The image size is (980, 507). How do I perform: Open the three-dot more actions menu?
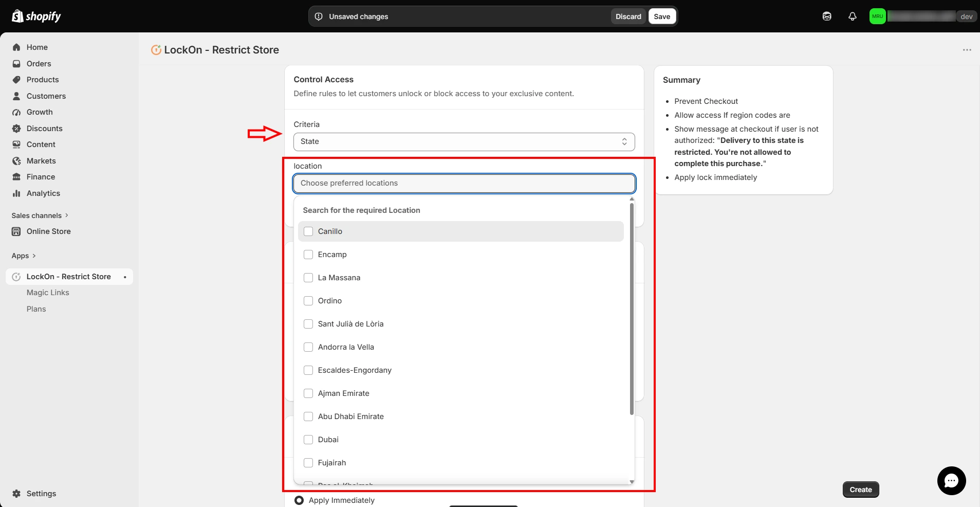tap(967, 50)
